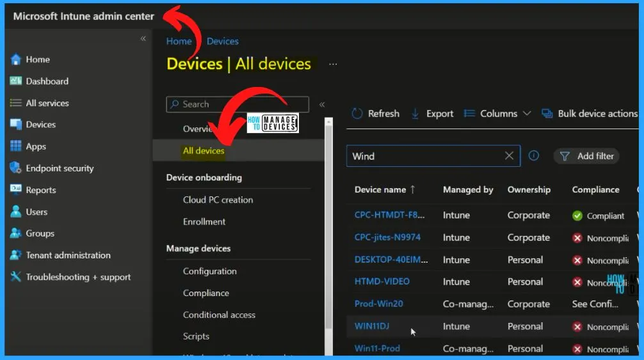
Task: Click the Columns list icon
Action: [469, 113]
